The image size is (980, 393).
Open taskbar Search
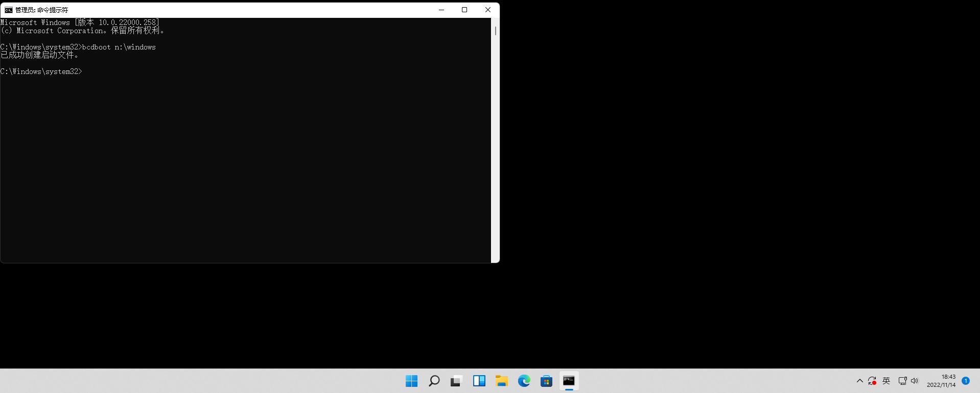pyautogui.click(x=434, y=381)
